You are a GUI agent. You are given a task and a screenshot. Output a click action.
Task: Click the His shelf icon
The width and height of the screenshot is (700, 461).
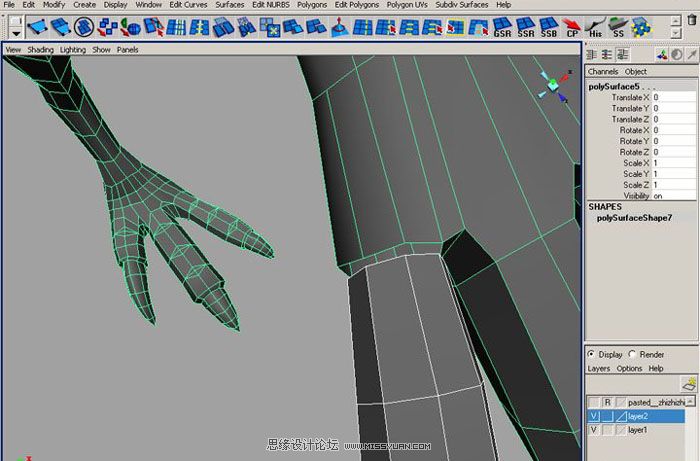point(596,26)
